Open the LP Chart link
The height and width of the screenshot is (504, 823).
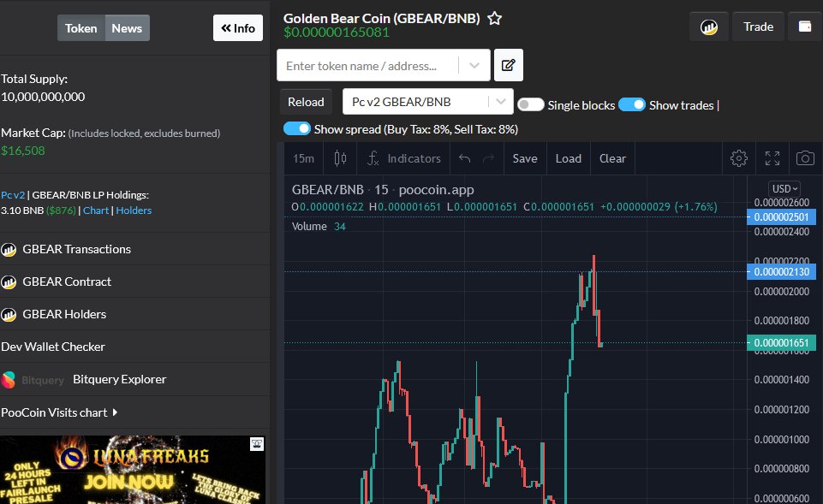(96, 210)
